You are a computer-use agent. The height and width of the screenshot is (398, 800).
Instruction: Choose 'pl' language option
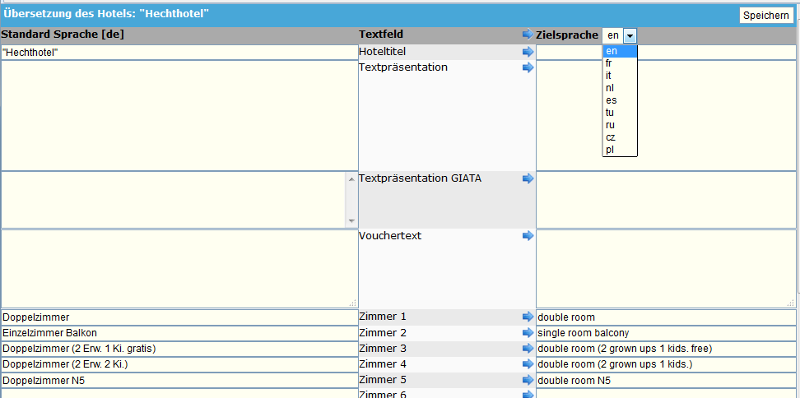click(620, 150)
